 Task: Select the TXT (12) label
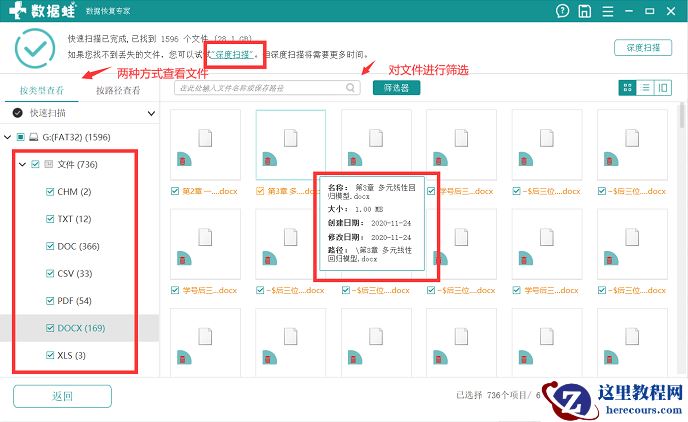point(75,219)
